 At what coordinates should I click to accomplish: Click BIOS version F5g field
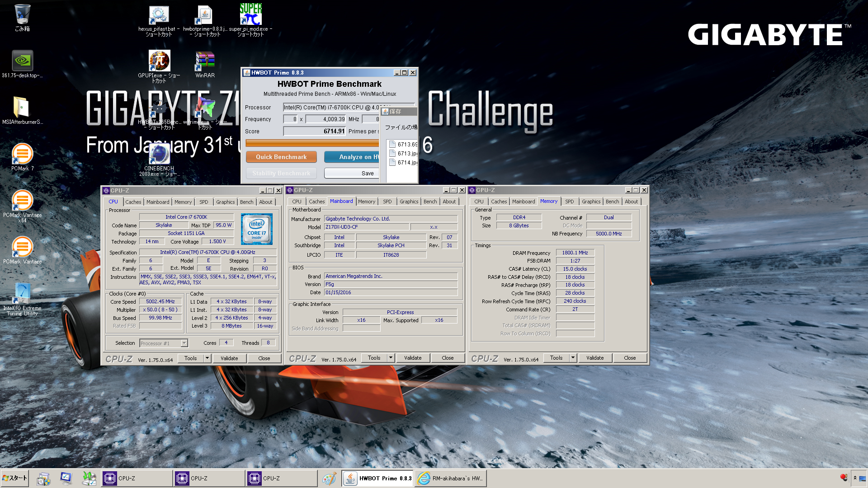(x=391, y=284)
